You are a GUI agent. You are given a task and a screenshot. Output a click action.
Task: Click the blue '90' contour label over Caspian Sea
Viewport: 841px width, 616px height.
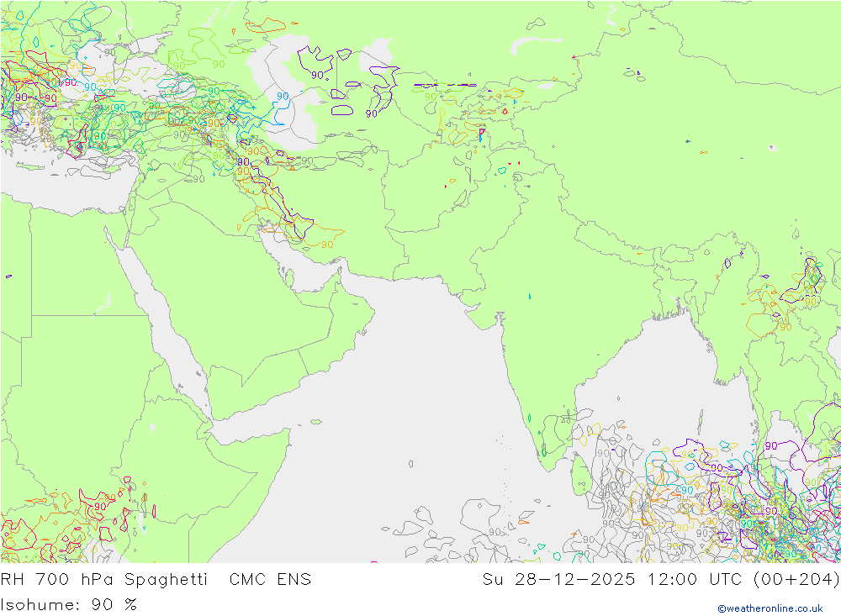point(283,97)
